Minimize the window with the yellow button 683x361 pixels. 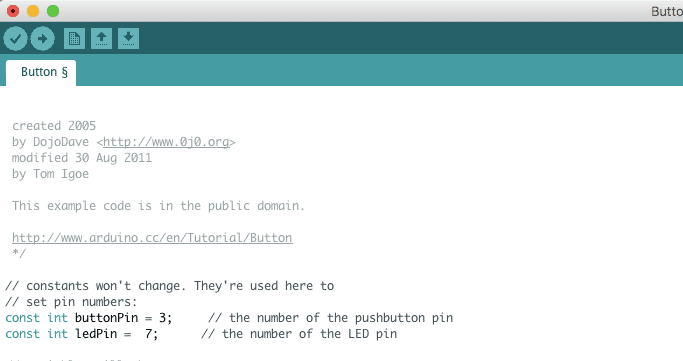pyautogui.click(x=33, y=11)
